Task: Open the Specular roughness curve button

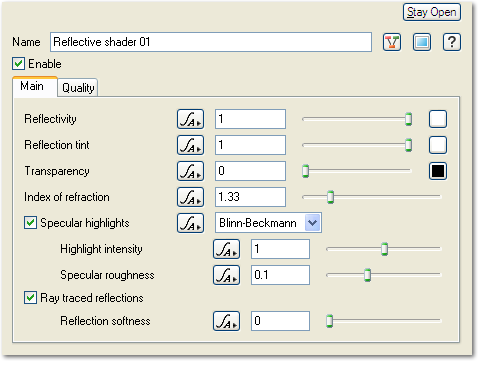Action: (x=226, y=275)
